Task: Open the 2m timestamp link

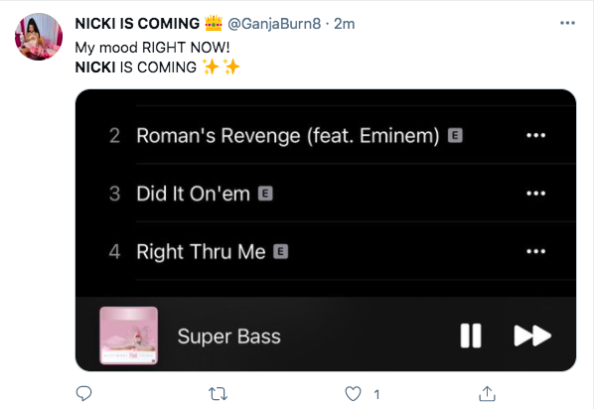Action: [344, 24]
